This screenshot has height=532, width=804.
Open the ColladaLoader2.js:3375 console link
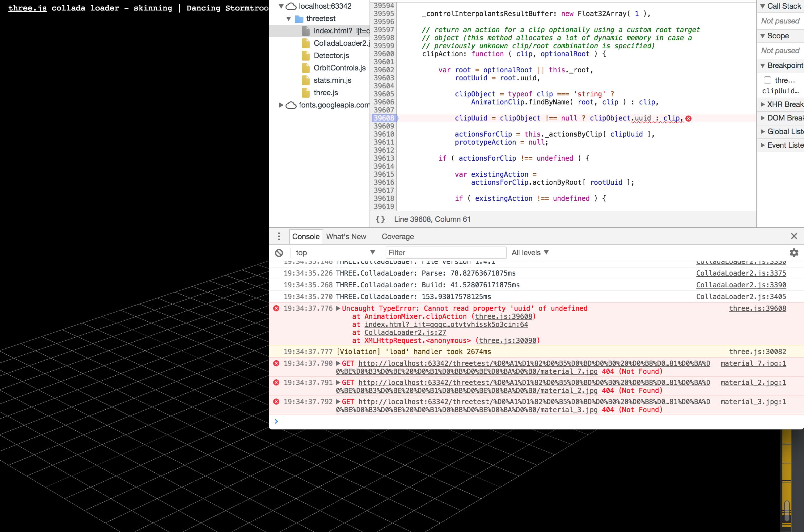click(x=741, y=273)
